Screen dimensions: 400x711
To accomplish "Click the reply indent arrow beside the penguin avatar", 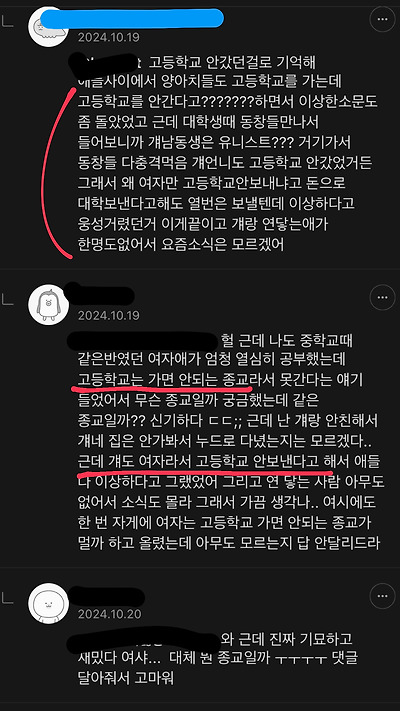I will (x=8, y=299).
